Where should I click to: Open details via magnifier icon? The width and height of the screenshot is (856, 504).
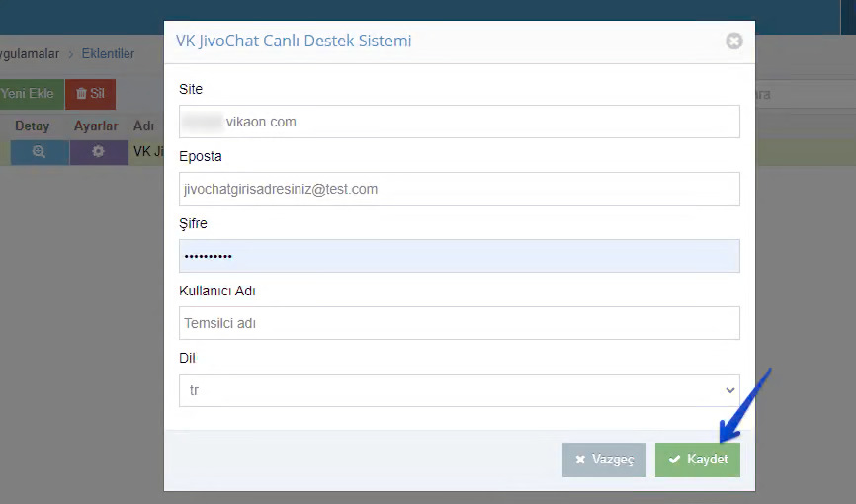tap(40, 152)
